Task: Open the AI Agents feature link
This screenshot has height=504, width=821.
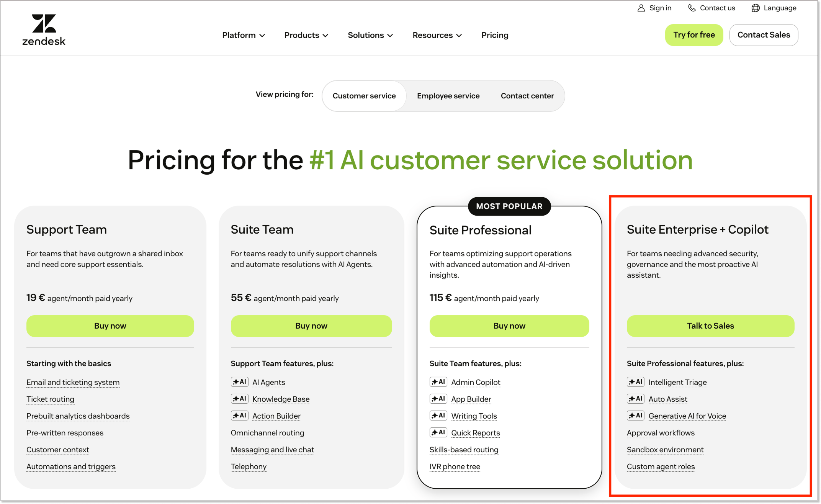Action: coord(269,382)
